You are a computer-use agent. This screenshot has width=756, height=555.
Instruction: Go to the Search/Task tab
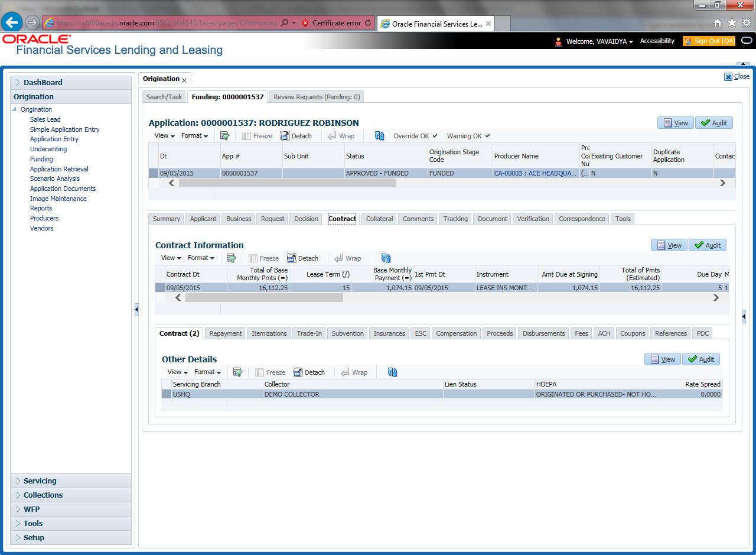(x=164, y=97)
